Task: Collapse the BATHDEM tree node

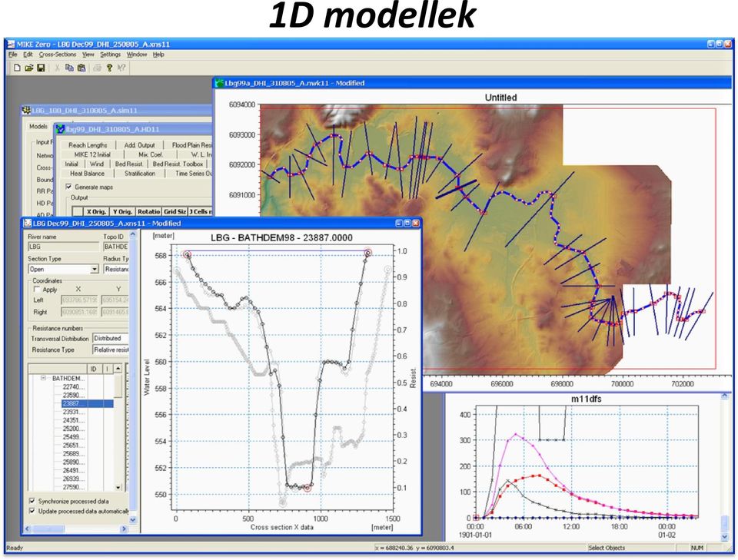Action: tap(43, 378)
